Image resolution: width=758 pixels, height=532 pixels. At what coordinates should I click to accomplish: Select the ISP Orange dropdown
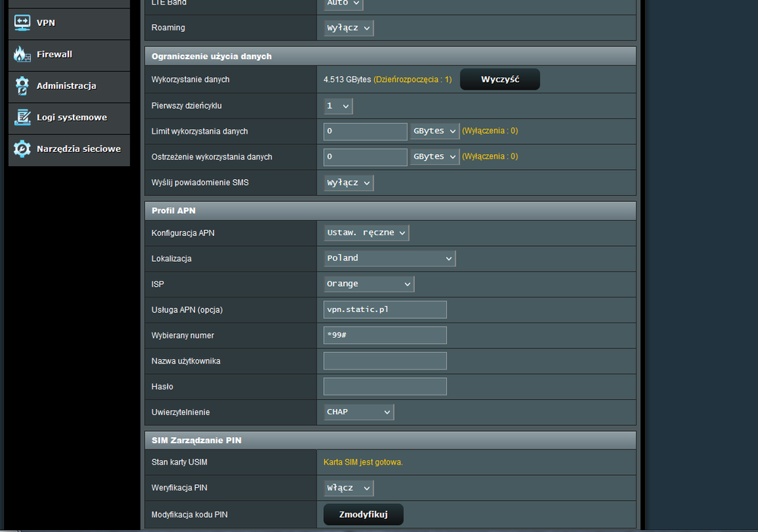pos(369,284)
